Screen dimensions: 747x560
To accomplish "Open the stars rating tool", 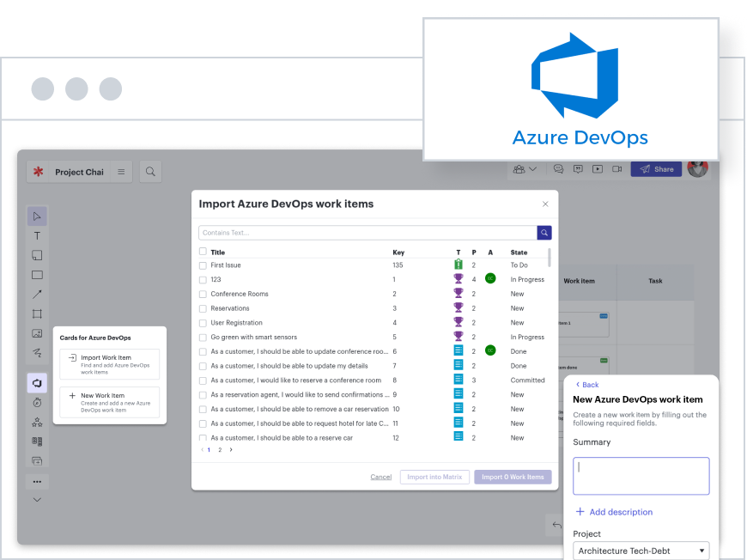I will [37, 423].
